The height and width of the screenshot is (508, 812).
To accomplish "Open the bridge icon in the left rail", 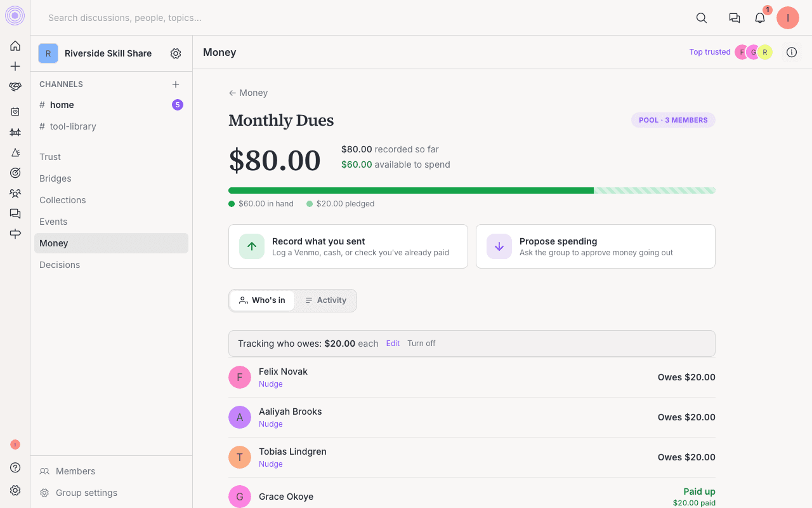I will tap(15, 132).
